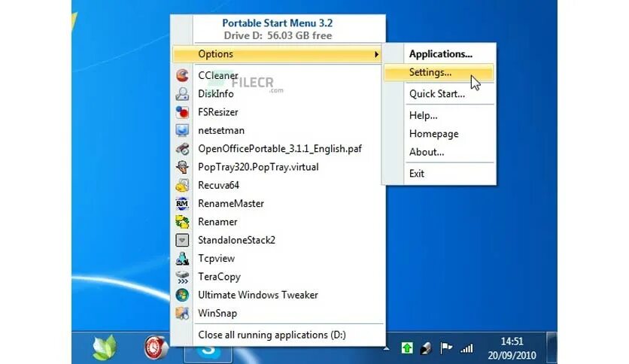Show hidden tray icons arrow
This screenshot has width=629, height=364.
[x=386, y=348]
